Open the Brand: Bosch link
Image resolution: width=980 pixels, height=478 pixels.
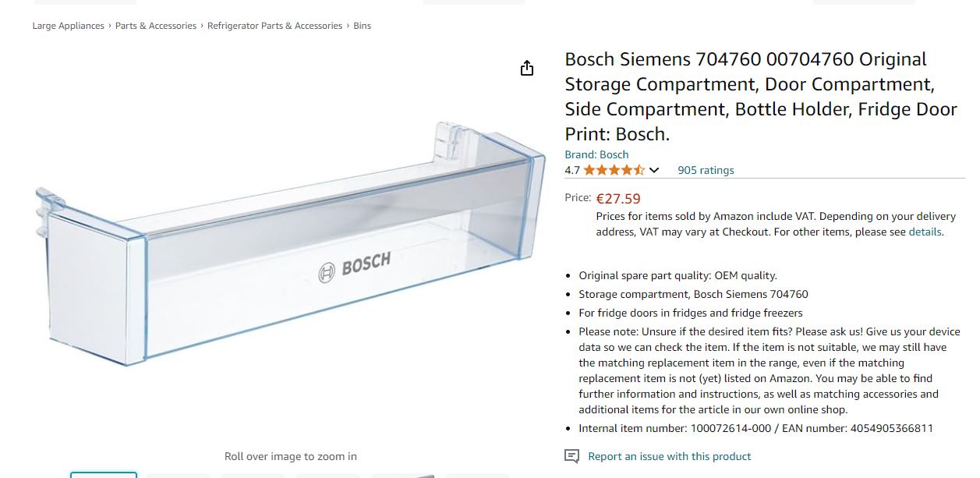coord(596,154)
